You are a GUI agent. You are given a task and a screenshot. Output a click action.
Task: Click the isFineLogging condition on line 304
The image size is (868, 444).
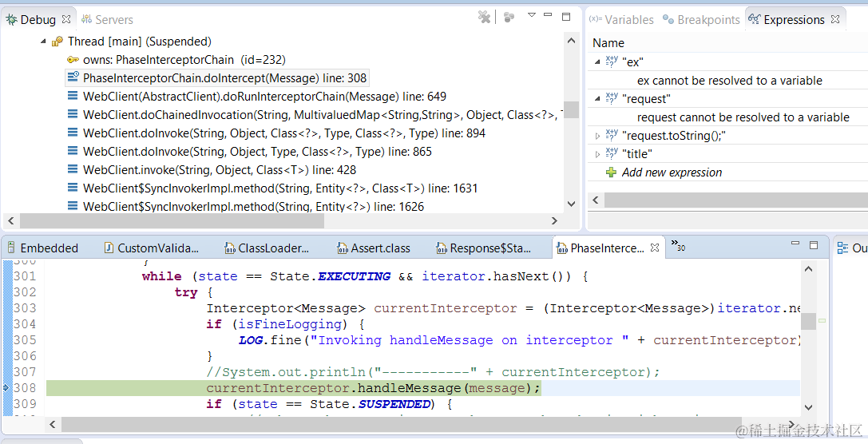pyautogui.click(x=290, y=324)
